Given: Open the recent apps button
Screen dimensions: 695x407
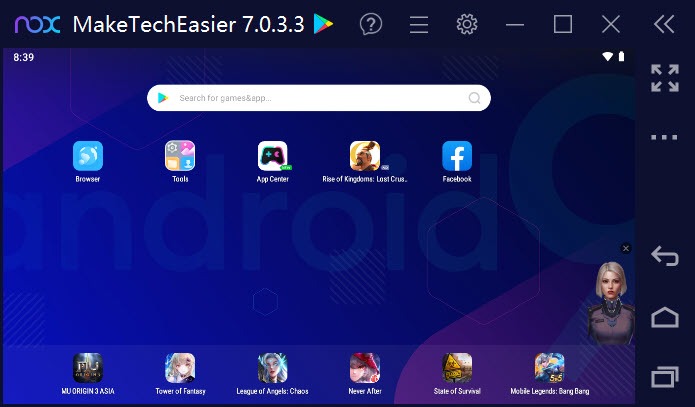Looking at the screenshot, I should [665, 377].
